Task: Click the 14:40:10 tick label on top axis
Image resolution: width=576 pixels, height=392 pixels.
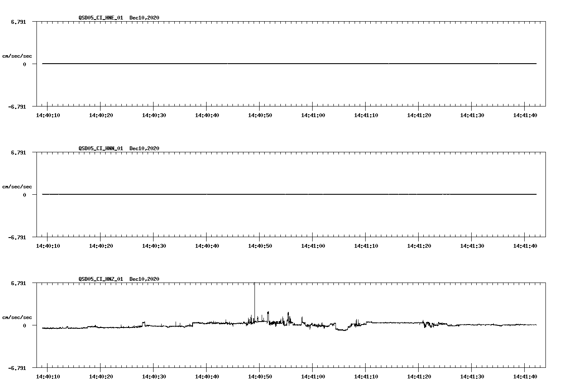Action: (49, 114)
